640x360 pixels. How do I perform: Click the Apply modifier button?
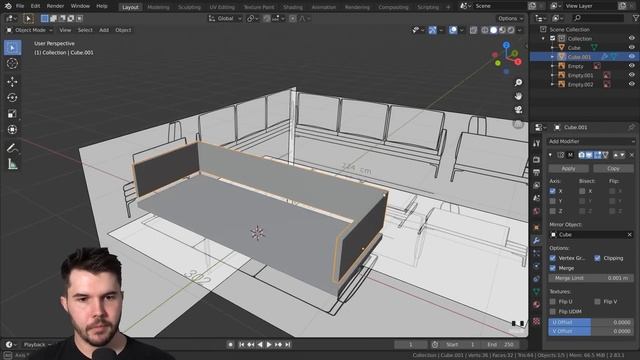[x=569, y=168]
